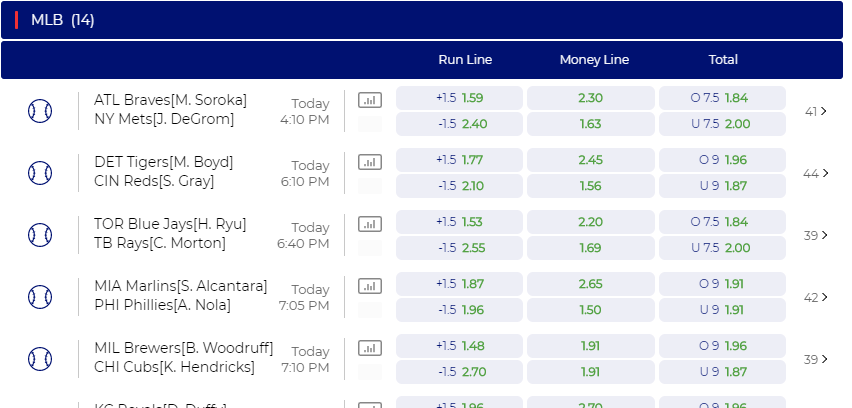852x408 pixels.
Task: Open stats chart icon for Braves vs Mets
Action: (369, 100)
